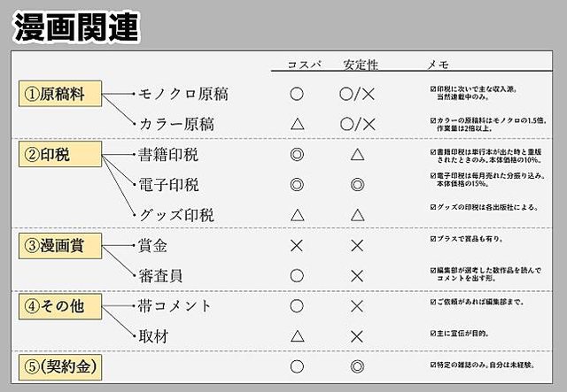Click the checkbox beside 電子印税 memo note
The width and height of the screenshot is (567, 392).
[x=433, y=176]
